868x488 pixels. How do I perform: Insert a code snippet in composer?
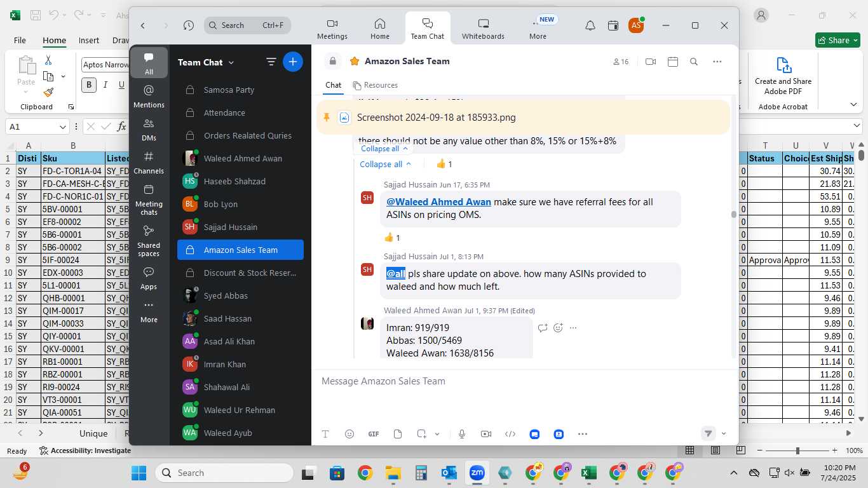point(510,434)
